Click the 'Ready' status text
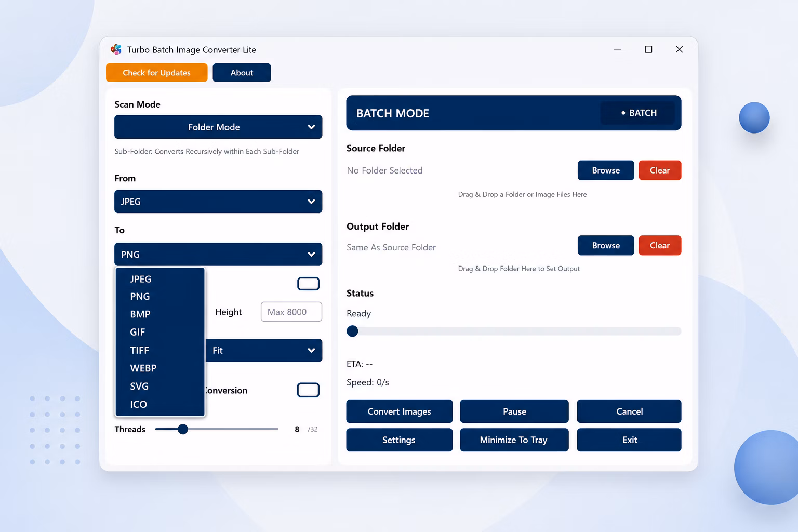 coord(358,314)
